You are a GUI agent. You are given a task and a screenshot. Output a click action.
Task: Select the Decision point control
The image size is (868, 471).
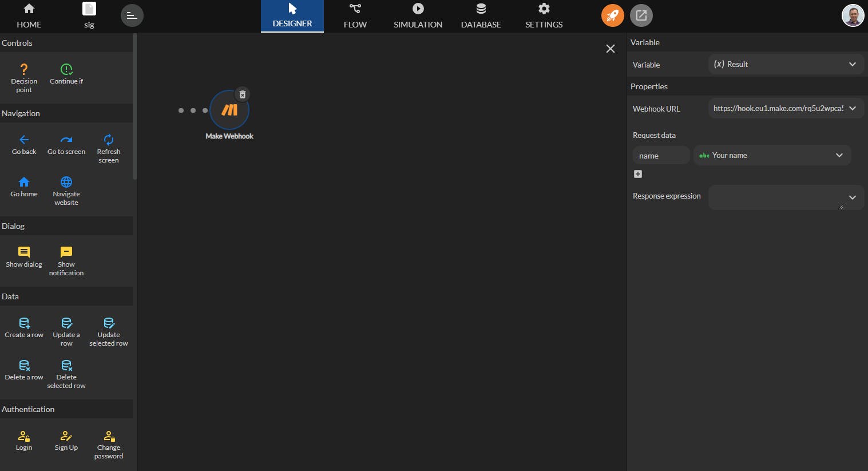(x=24, y=78)
